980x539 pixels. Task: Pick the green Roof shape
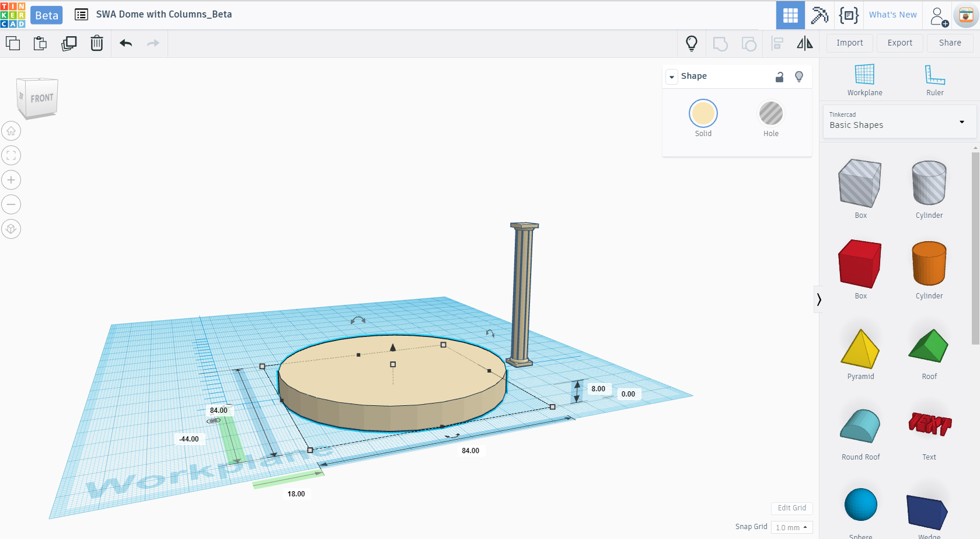929,347
